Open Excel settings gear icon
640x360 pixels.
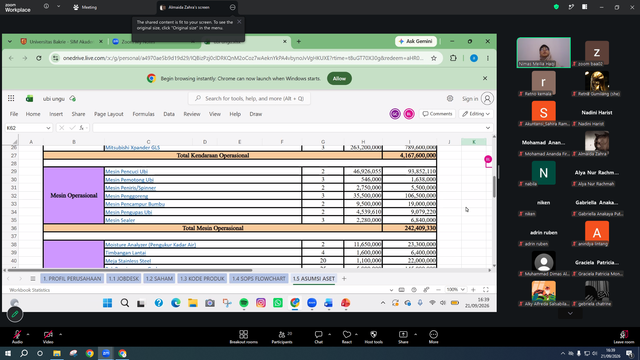pos(450,98)
